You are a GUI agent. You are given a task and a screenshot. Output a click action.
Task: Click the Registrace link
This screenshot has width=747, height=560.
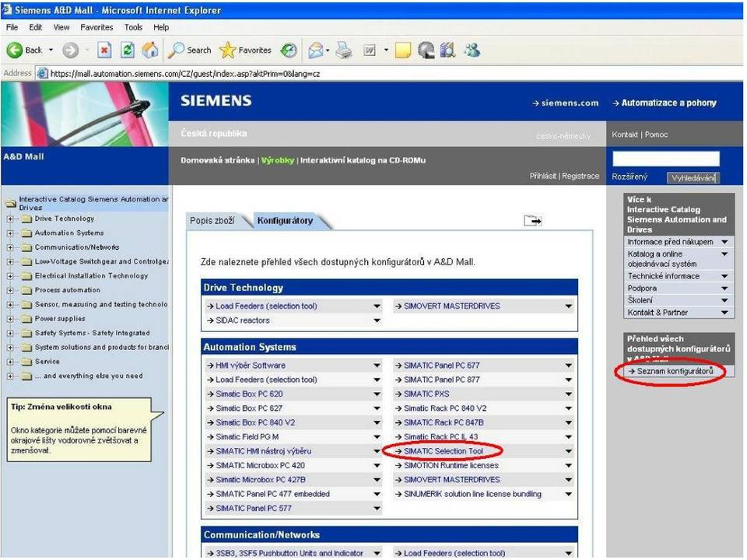click(x=580, y=177)
